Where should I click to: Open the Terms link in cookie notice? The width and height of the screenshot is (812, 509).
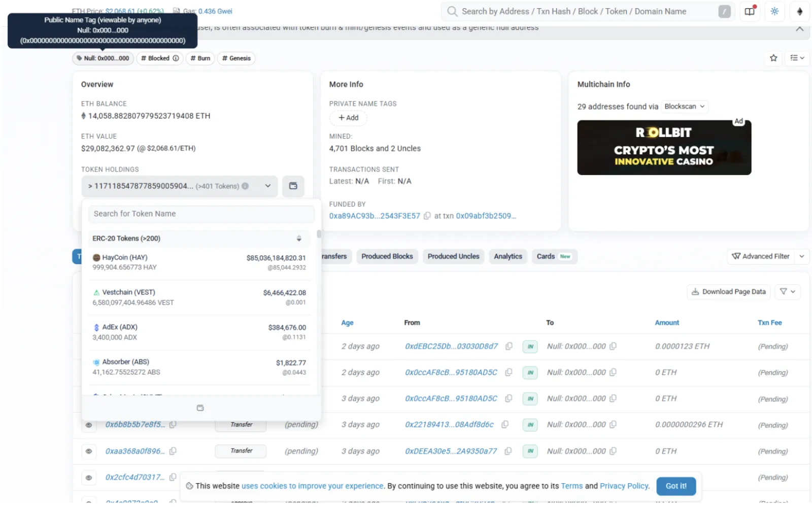572,487
